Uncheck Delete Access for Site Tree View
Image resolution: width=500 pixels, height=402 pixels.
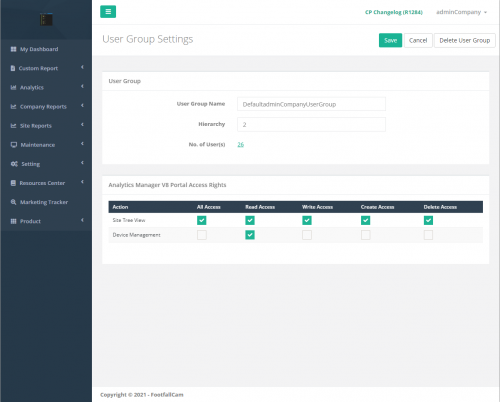[428, 220]
